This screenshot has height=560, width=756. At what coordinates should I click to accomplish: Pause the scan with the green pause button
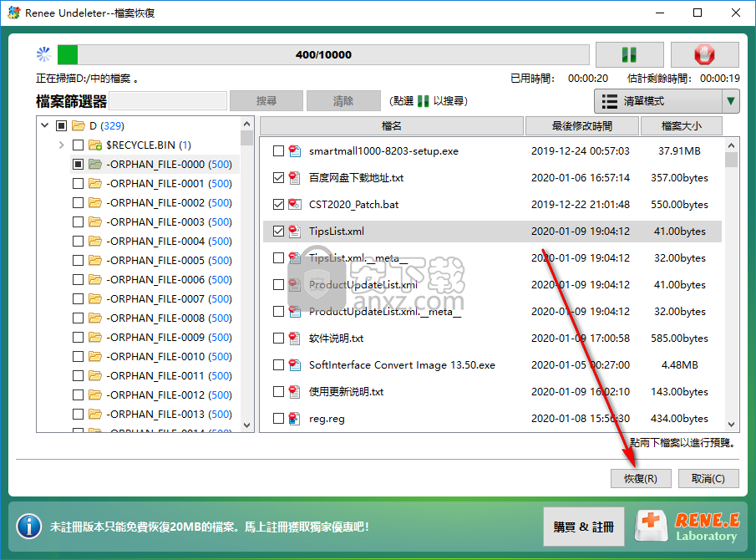[x=629, y=54]
